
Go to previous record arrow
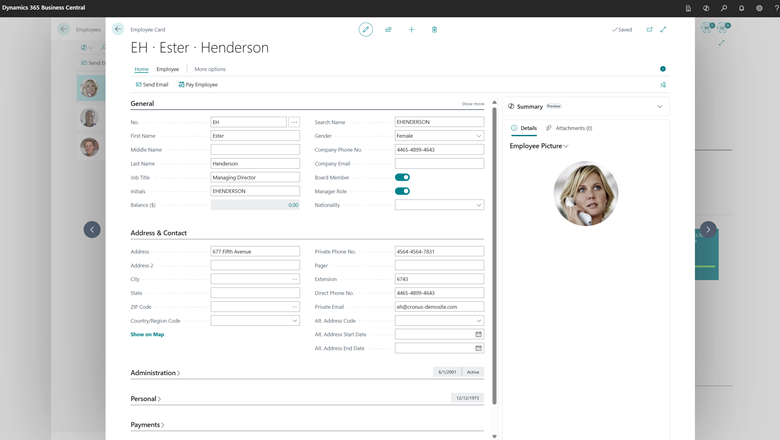92,229
